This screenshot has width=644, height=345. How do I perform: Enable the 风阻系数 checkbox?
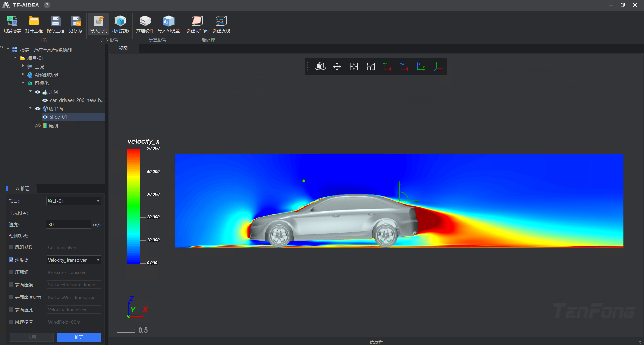pos(11,247)
